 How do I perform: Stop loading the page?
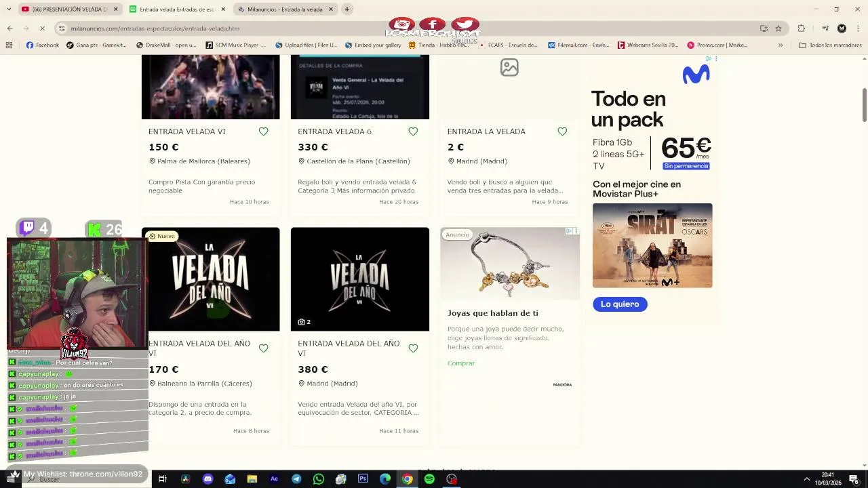(42, 28)
